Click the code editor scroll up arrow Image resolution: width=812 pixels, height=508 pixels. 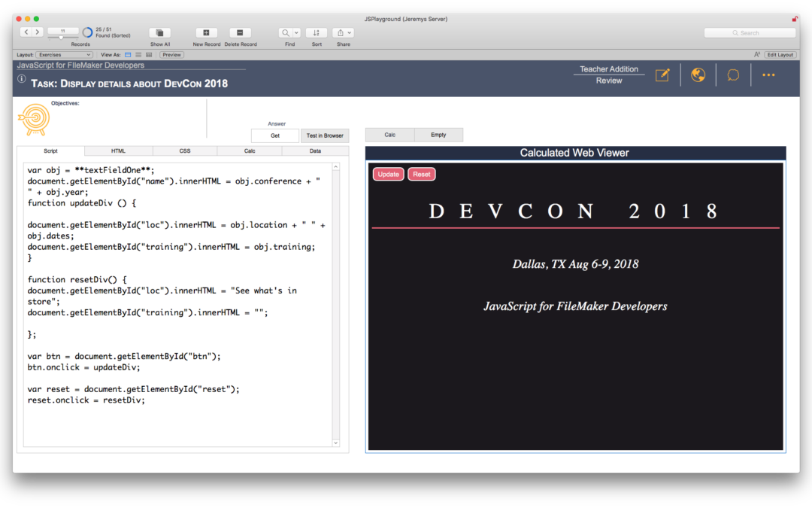335,167
